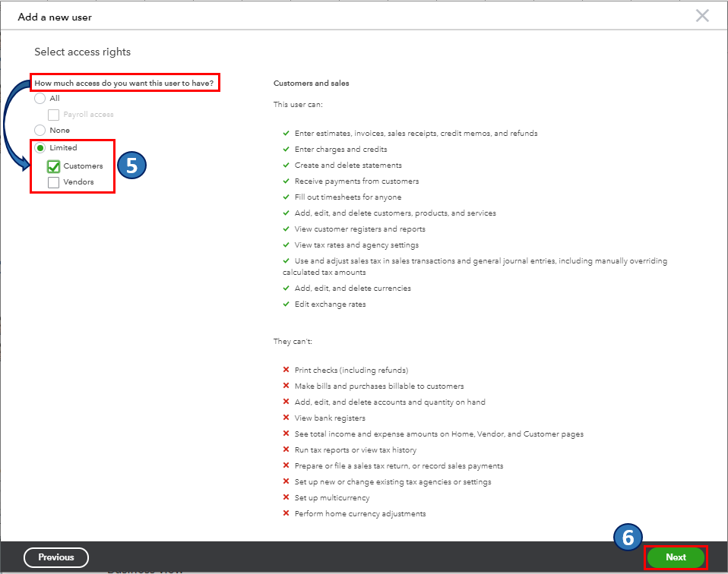728x574 pixels.
Task: Uncheck the Customers checkbox
Action: 53,166
